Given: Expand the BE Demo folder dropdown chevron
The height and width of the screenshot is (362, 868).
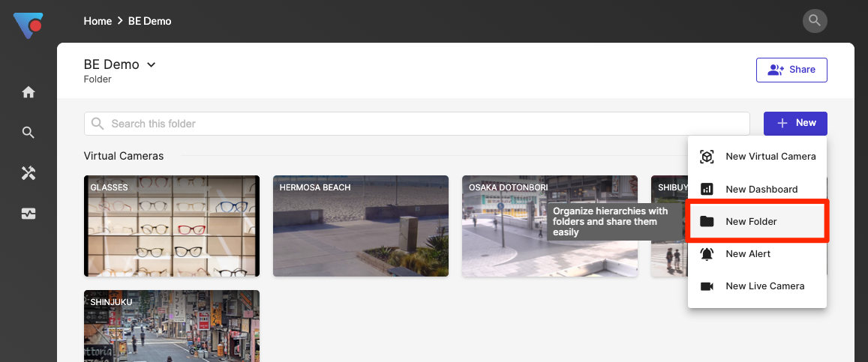Looking at the screenshot, I should (151, 65).
